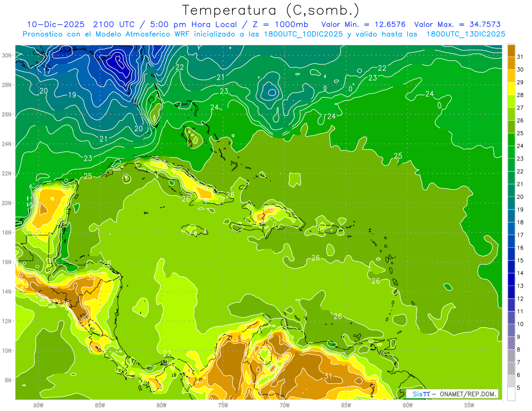Click the 12N latitude axis label
The width and height of the screenshot is (532, 411).
8,321
